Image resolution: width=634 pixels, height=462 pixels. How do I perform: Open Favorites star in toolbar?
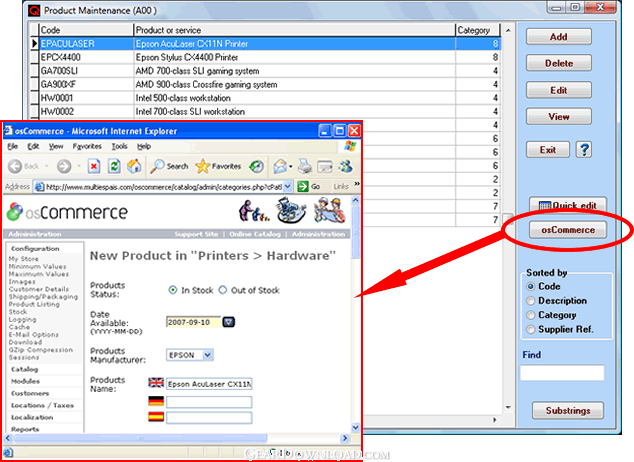point(202,166)
